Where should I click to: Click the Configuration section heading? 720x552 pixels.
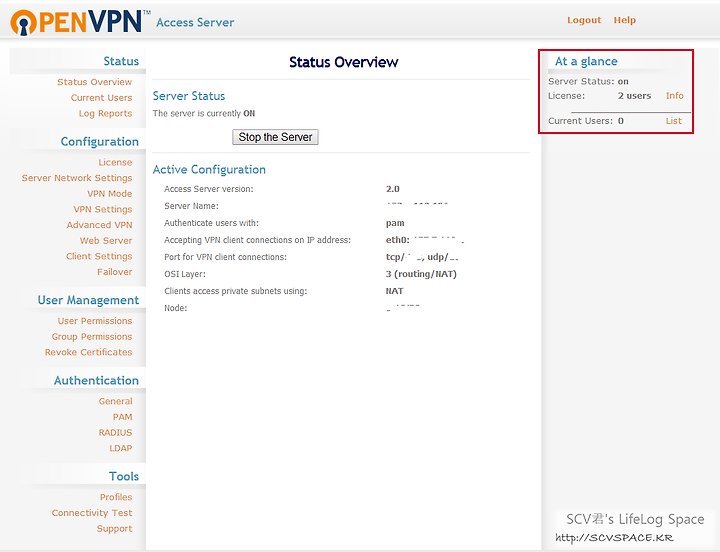(x=100, y=141)
